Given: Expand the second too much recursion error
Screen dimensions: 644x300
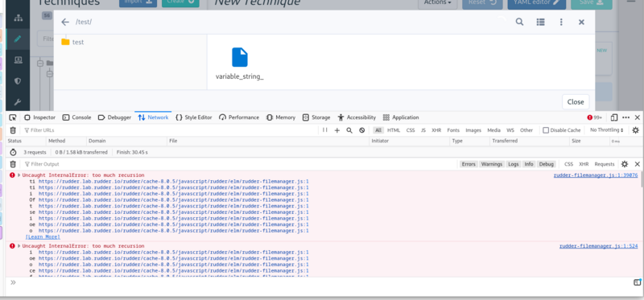Looking at the screenshot, I should click(19, 246).
